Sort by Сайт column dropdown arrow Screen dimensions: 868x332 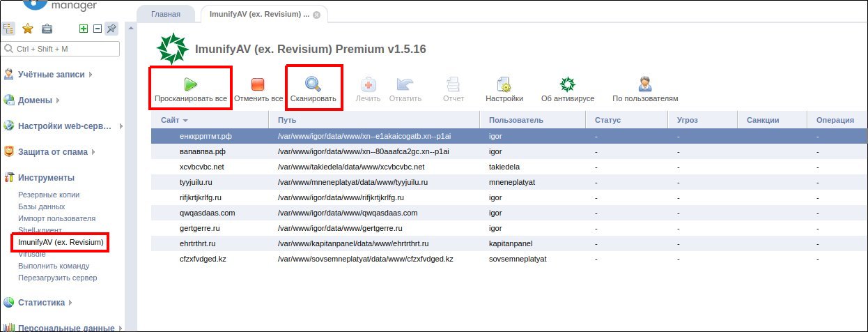click(186, 121)
